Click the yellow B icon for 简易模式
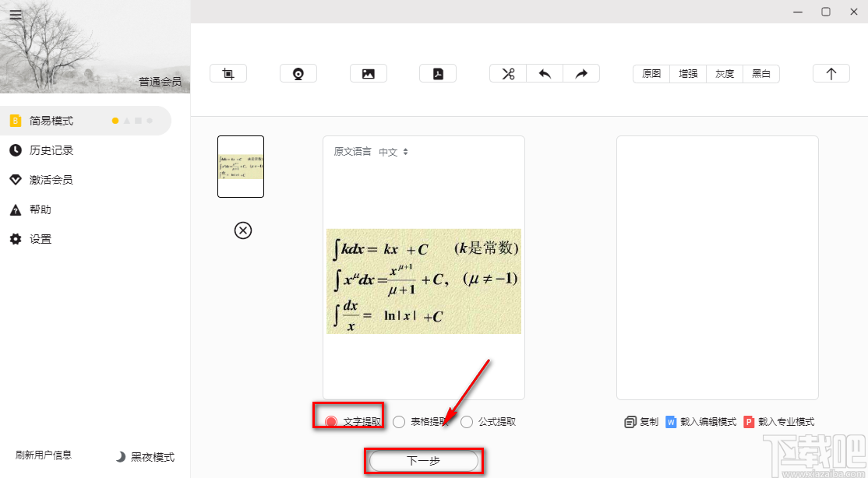 point(16,121)
